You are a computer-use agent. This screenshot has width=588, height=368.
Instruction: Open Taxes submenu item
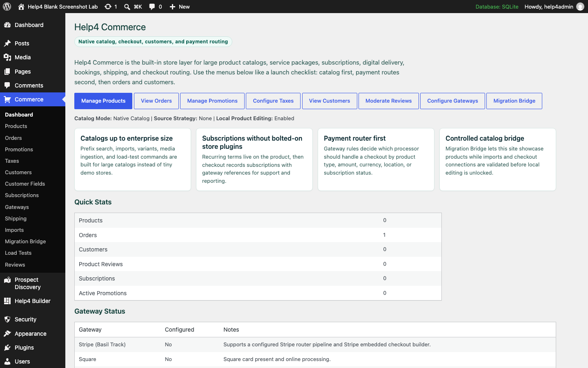point(12,161)
